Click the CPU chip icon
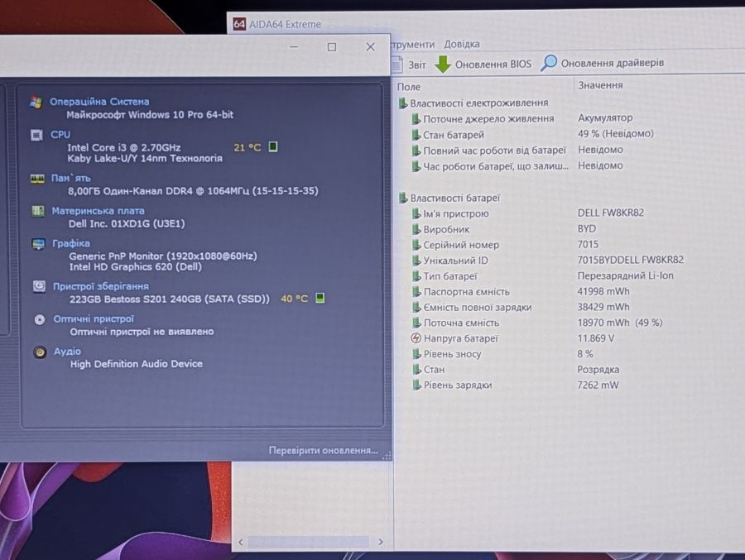The image size is (745, 560). [36, 135]
